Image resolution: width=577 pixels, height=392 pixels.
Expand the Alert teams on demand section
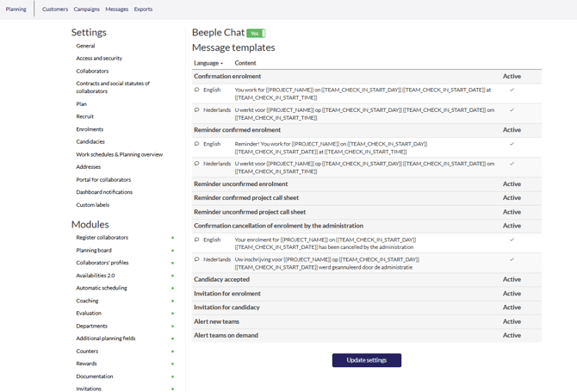click(226, 335)
